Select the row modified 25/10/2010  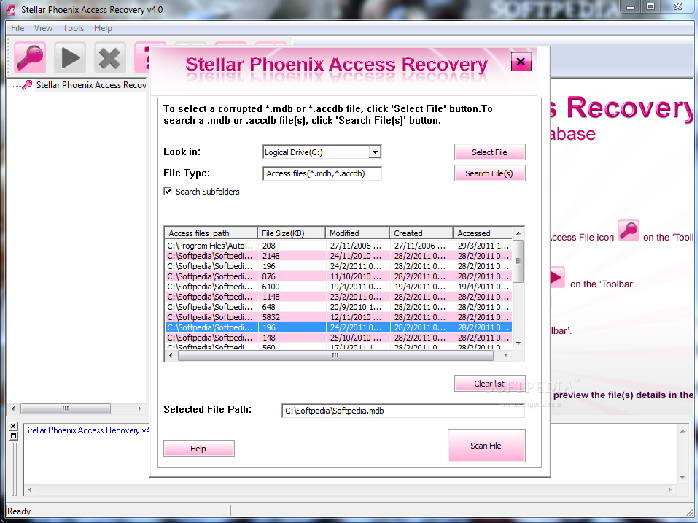tap(338, 338)
